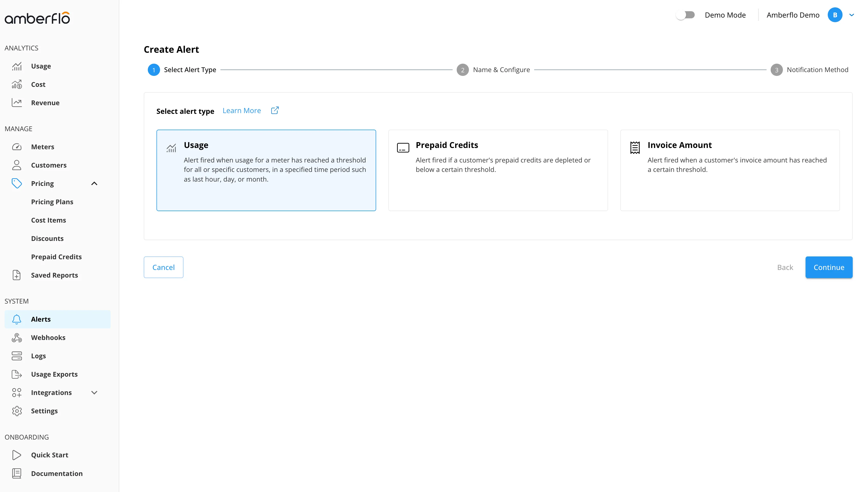Click the amberflo logo
The image size is (868, 492).
point(37,18)
